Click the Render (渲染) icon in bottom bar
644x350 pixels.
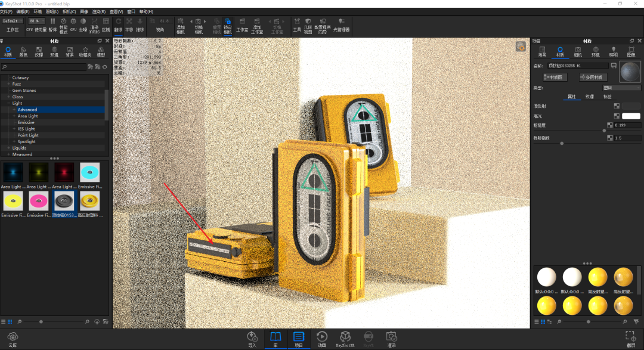pos(391,338)
